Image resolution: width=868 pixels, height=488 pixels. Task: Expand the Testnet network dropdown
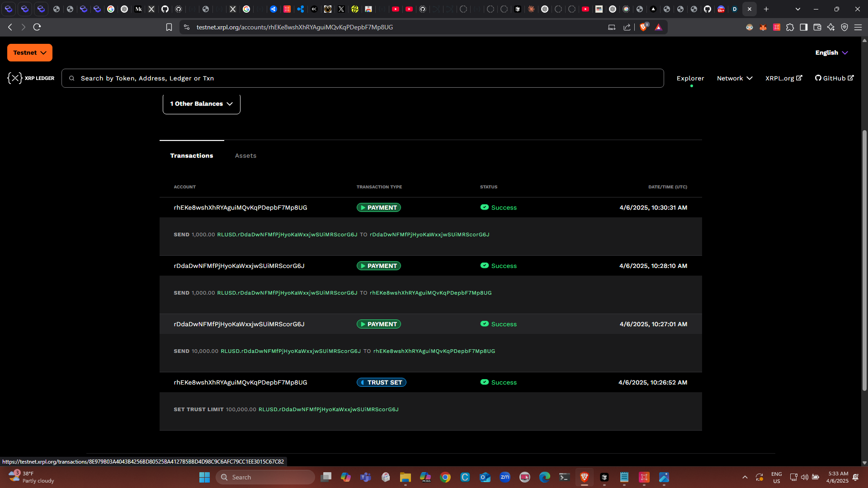tap(30, 52)
